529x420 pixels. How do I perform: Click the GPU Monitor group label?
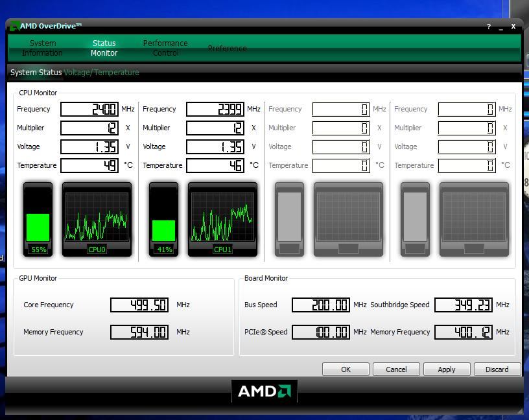(38, 278)
